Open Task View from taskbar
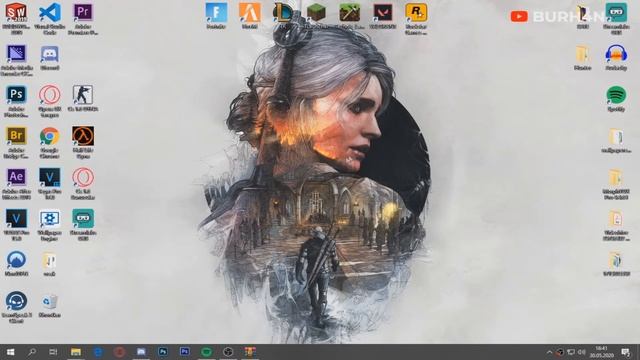 (53, 352)
